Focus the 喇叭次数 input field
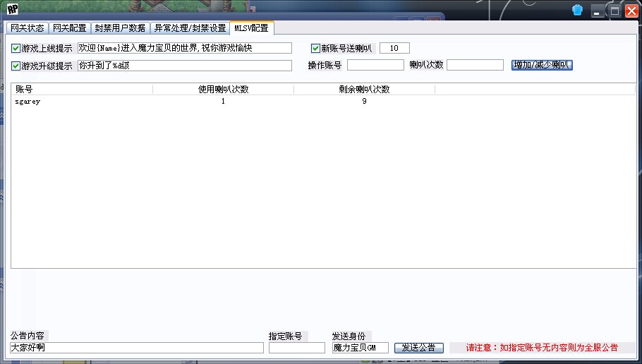This screenshot has height=364, width=642. (474, 66)
